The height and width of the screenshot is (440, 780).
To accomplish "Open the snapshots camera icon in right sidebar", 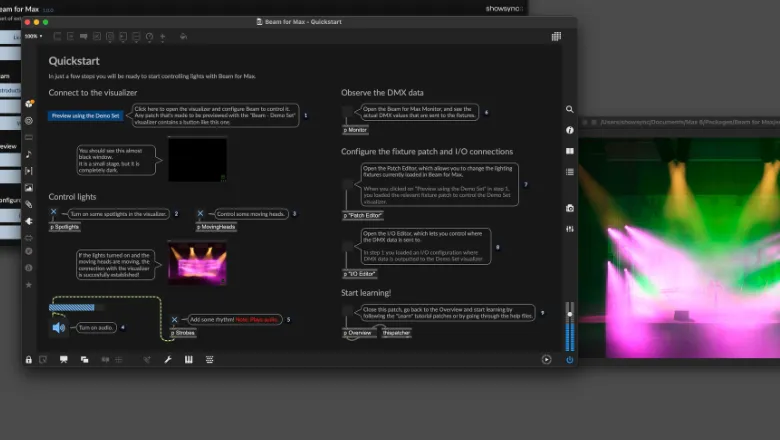I will pyautogui.click(x=570, y=208).
